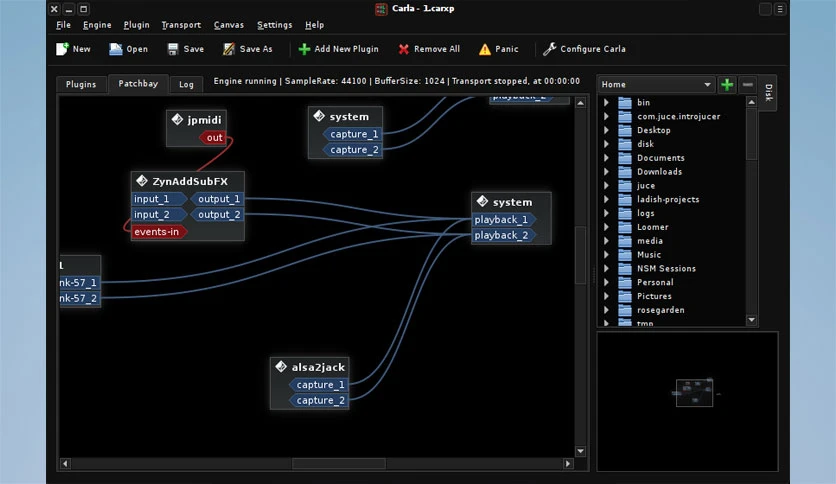Select the media folder row
The height and width of the screenshot is (484, 836).
[672, 241]
